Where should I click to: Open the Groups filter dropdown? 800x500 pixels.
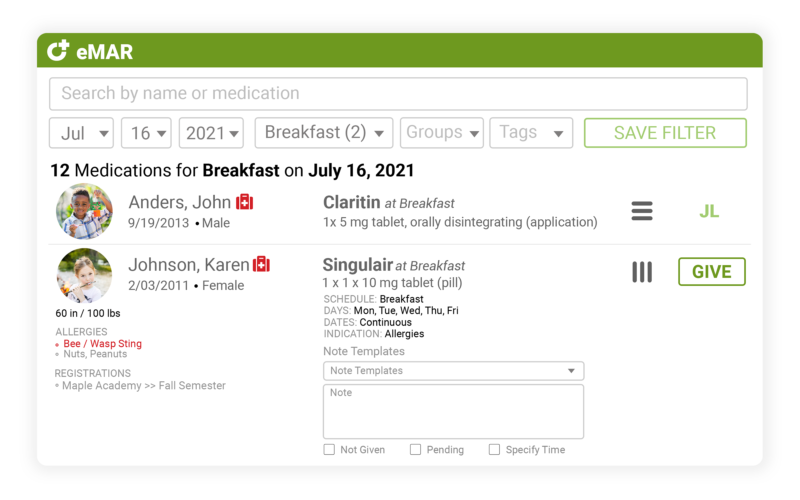click(x=442, y=133)
